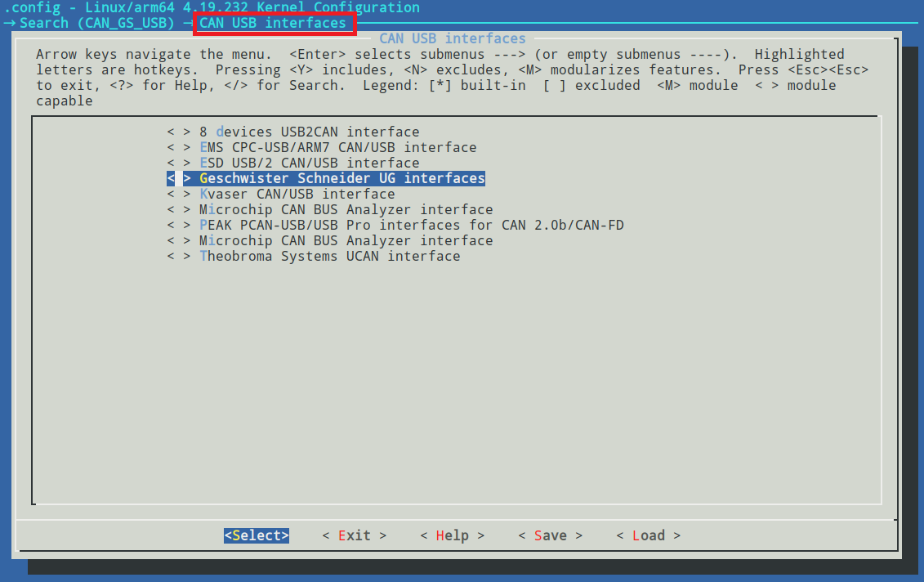Click the Search (CAN_GS_USB) breadcrumb link
The width and height of the screenshot is (924, 582).
pyautogui.click(x=96, y=23)
